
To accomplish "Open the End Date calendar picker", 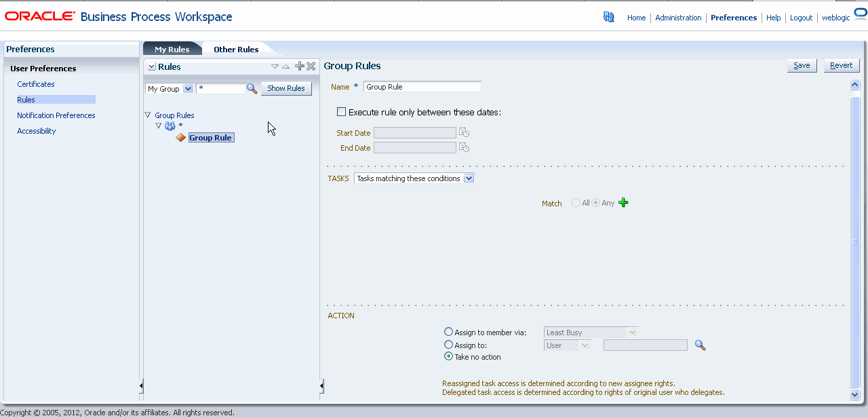I will coord(464,147).
